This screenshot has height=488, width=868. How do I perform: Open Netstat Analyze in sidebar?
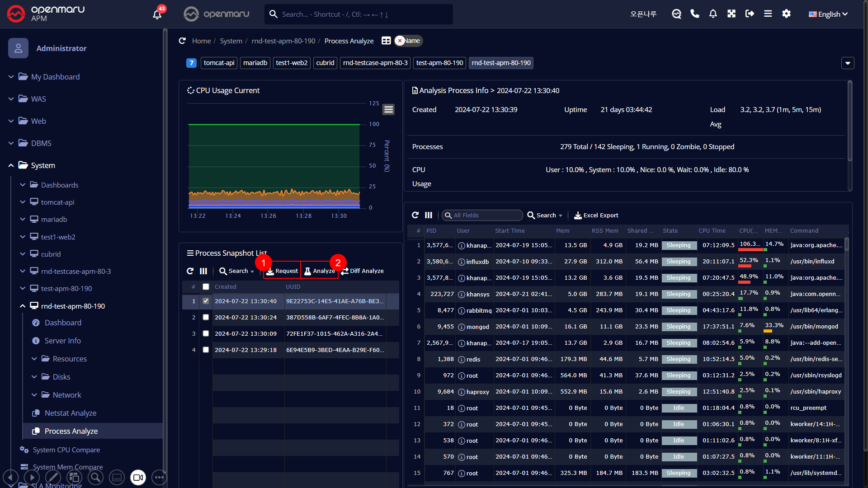(x=70, y=413)
